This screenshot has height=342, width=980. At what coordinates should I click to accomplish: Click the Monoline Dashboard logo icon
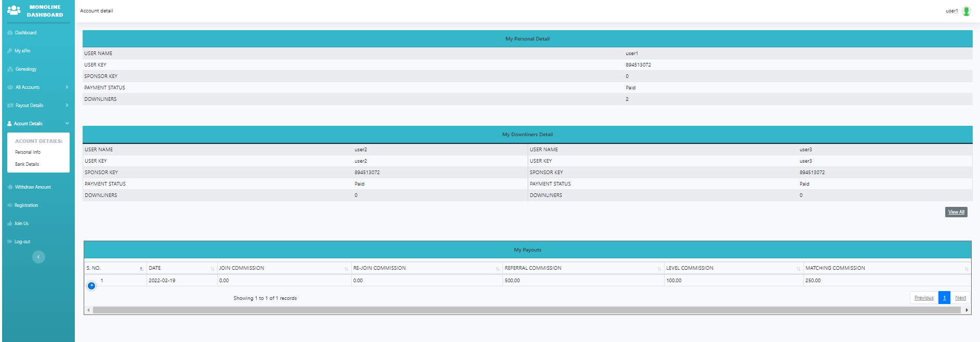14,10
